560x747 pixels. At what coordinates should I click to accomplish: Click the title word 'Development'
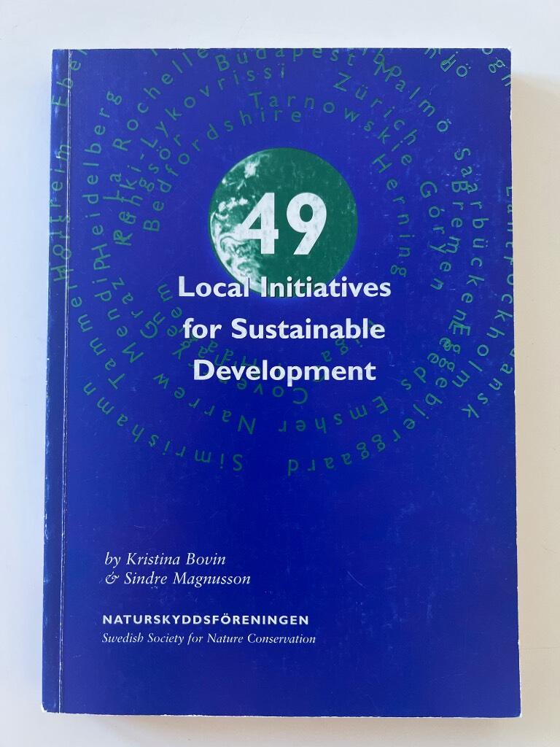pos(286,373)
